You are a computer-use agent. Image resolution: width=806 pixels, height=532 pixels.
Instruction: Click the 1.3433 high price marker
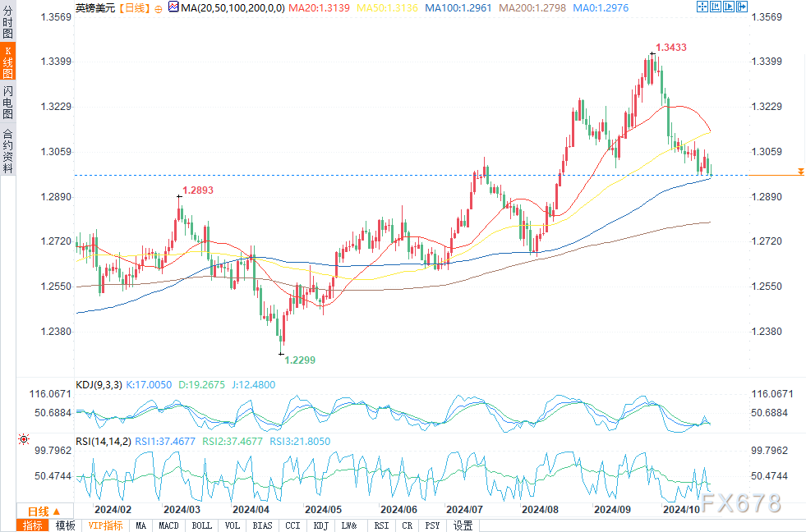[670, 48]
